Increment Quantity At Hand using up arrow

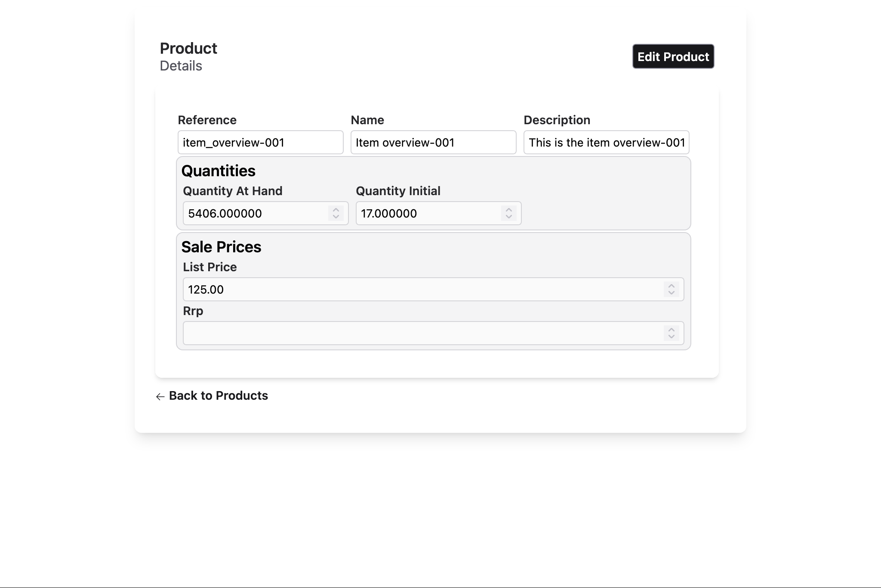[336, 210]
